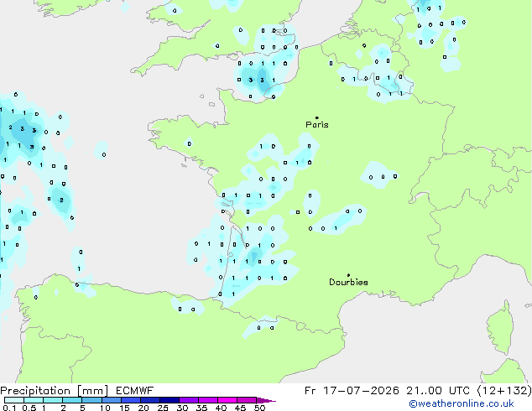This screenshot has height=411, width=532.
Task: Click the '0.1' legend scale value
Action: tap(9, 408)
